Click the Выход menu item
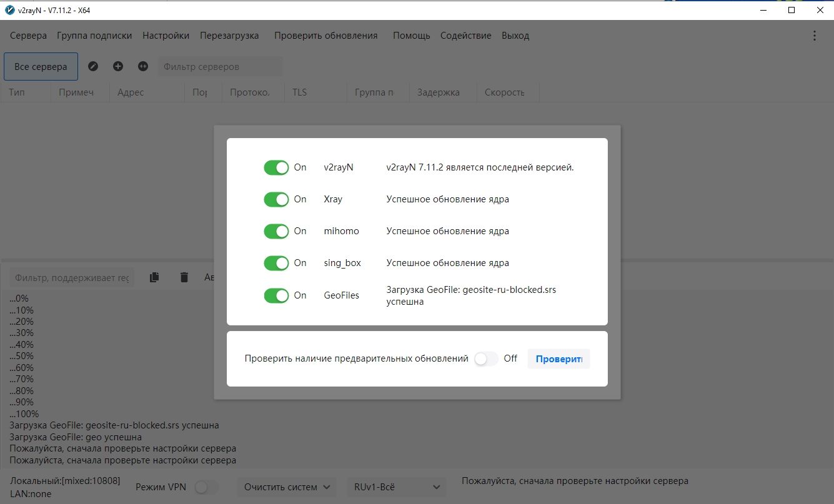The image size is (834, 504). pyautogui.click(x=515, y=36)
